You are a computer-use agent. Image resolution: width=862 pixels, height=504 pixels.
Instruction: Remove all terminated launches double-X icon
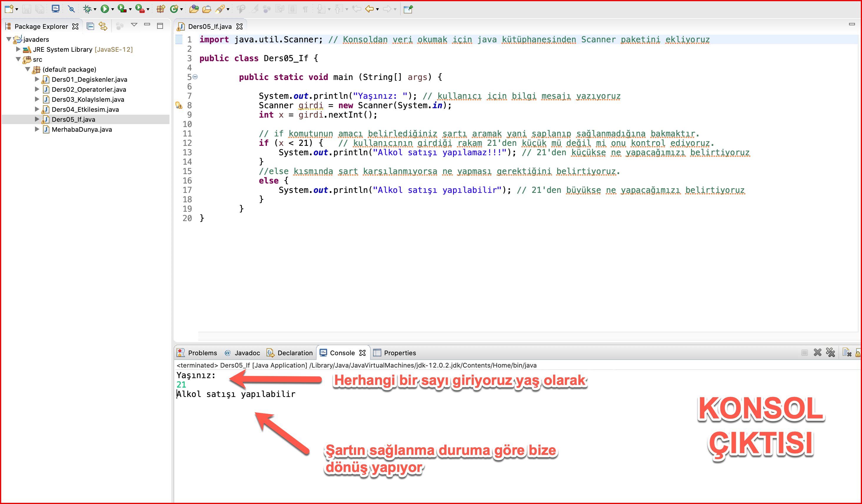tap(831, 353)
